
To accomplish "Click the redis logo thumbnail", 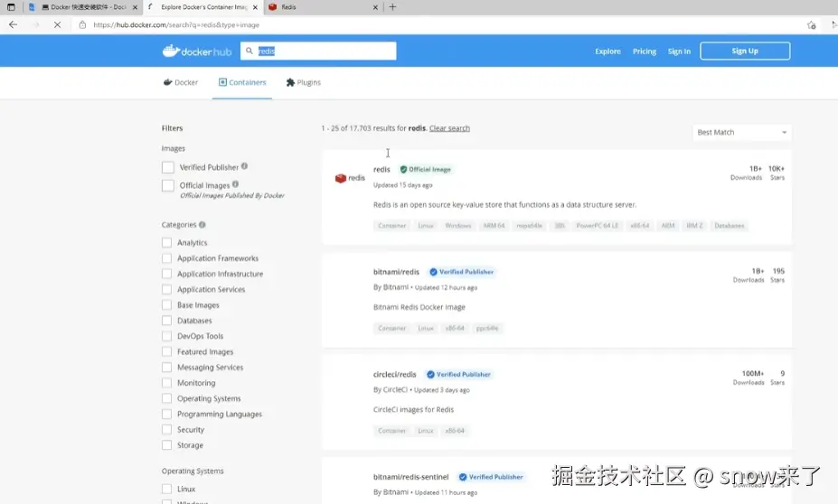I will 350,178.
